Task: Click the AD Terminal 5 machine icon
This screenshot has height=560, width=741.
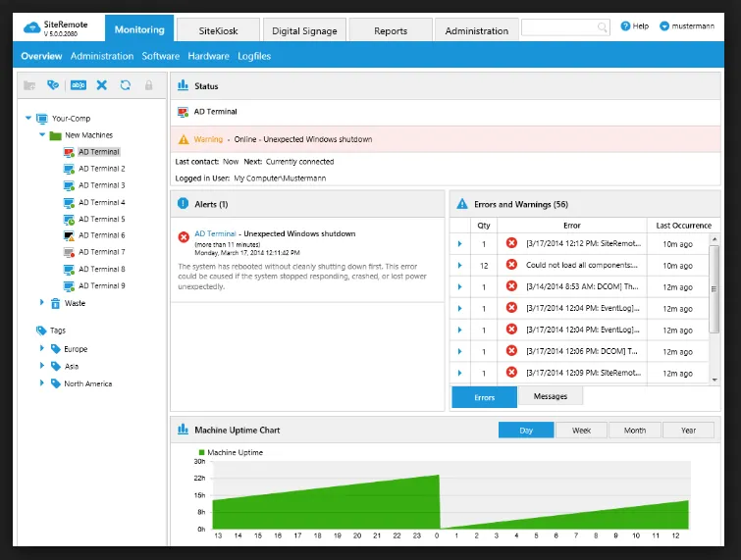Action: click(69, 220)
